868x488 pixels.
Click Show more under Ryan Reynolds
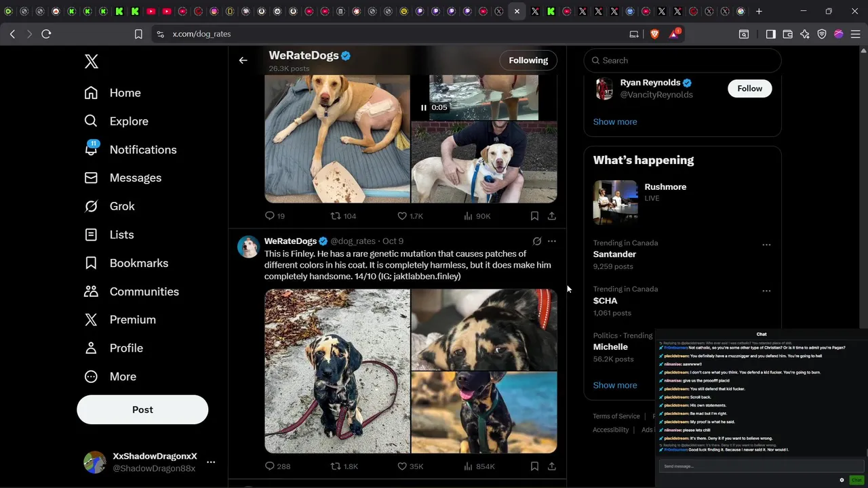615,122
